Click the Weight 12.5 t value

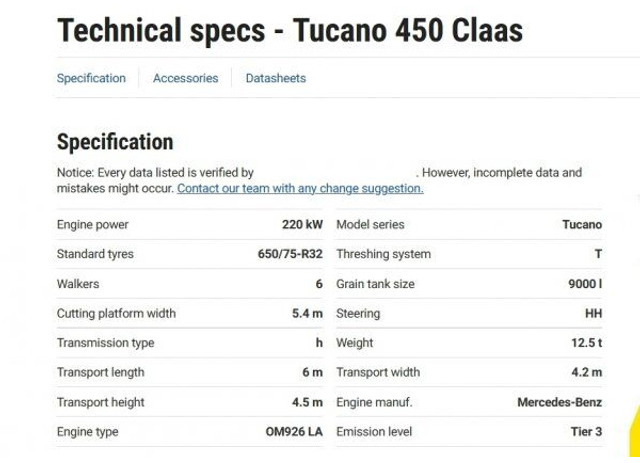point(586,343)
